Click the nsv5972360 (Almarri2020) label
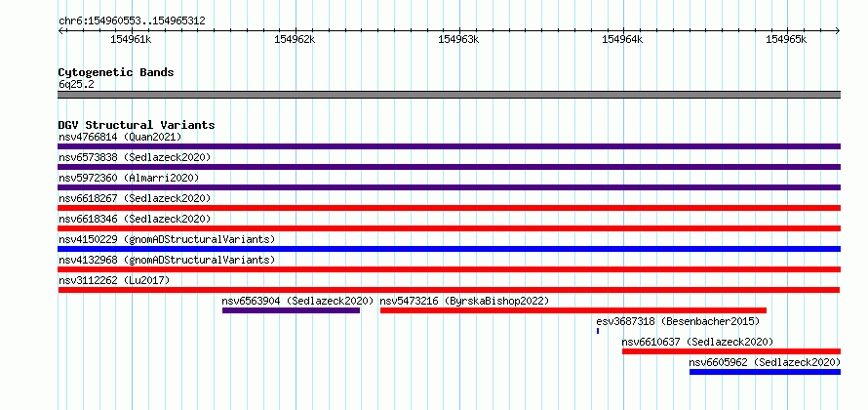 click(129, 178)
